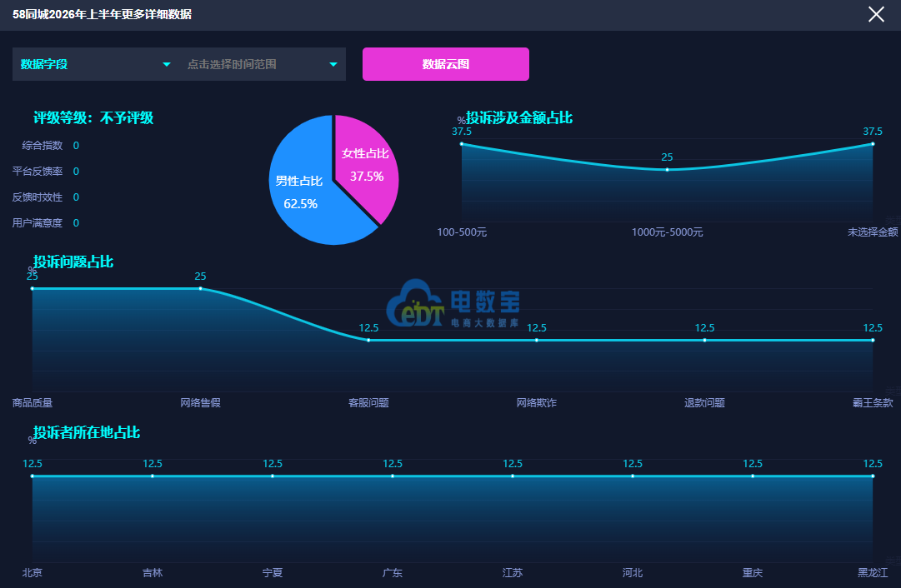This screenshot has width=901, height=588.
Task: Click the 100-500元 data point at 37.5
Action: point(462,144)
